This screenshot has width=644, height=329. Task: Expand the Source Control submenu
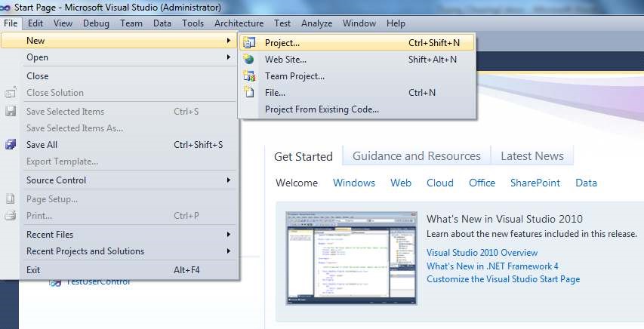click(228, 180)
